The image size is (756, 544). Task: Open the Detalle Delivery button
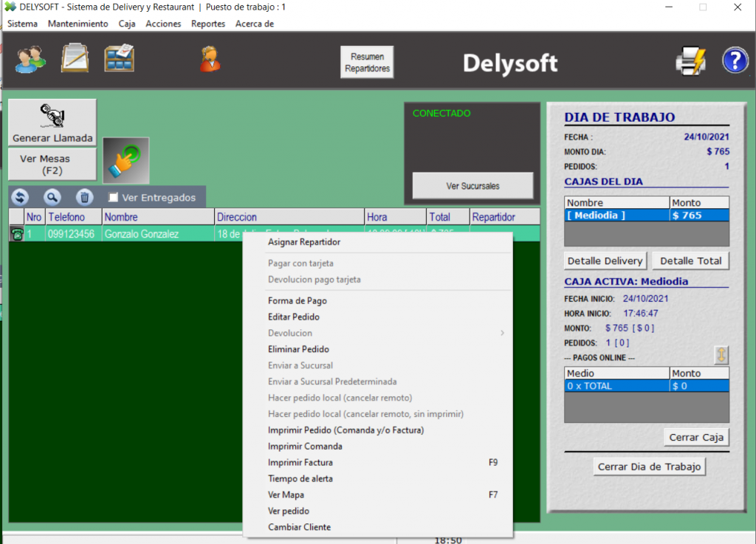(605, 261)
